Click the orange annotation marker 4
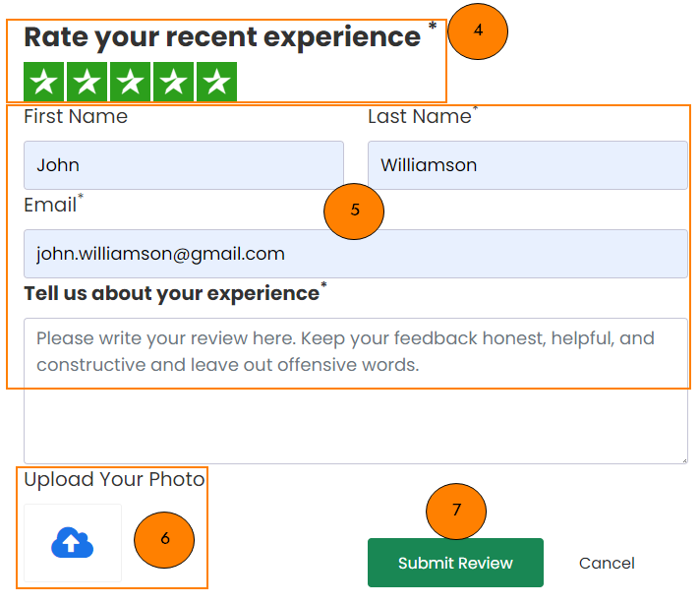700x604 pixels. (x=478, y=30)
